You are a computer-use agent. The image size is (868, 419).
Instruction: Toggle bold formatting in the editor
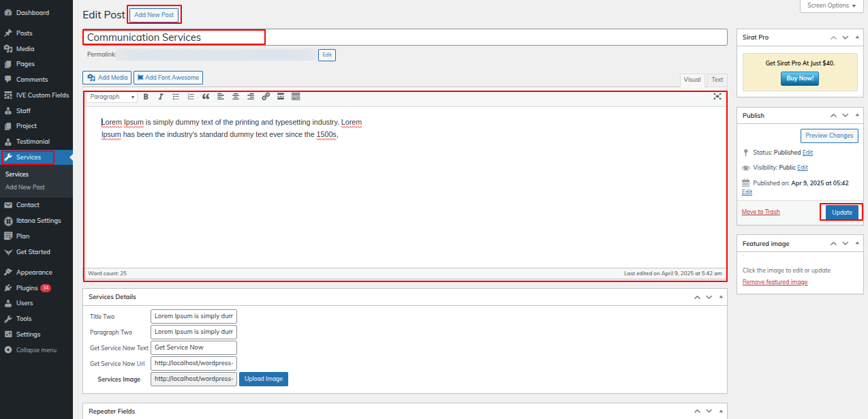coord(146,97)
